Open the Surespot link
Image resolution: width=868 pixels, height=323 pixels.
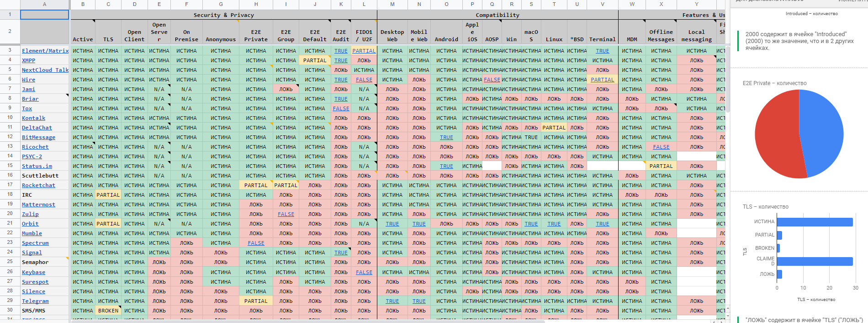coord(35,282)
